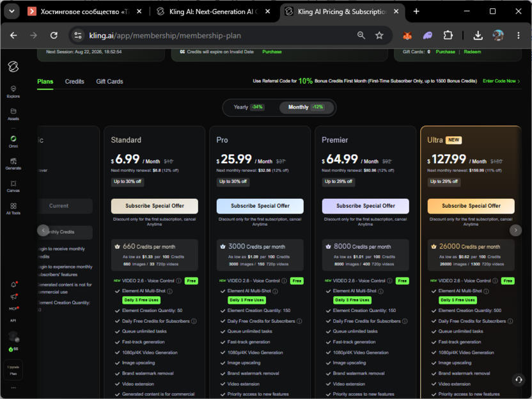Select the Gift Cards tab
This screenshot has height=399, width=532.
109,81
